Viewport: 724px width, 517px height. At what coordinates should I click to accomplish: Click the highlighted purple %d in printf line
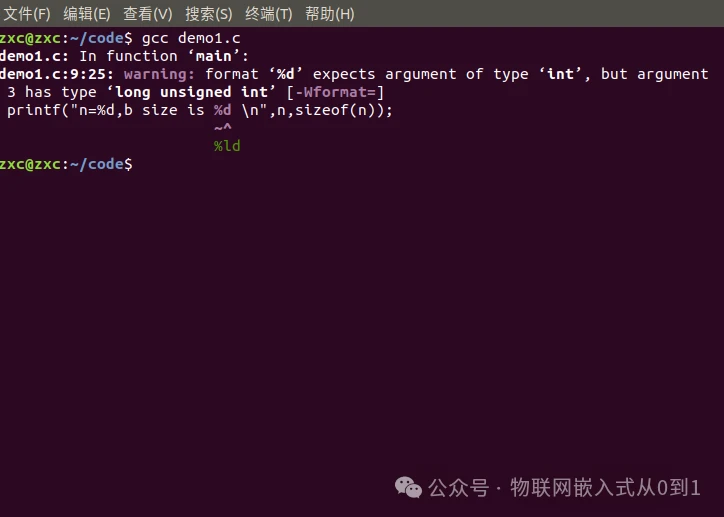click(x=222, y=110)
